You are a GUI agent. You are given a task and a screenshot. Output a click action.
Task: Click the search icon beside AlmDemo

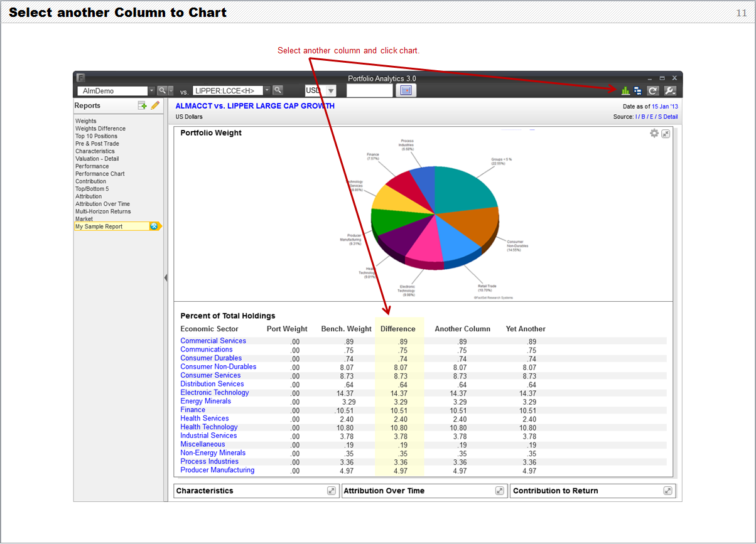(x=161, y=90)
